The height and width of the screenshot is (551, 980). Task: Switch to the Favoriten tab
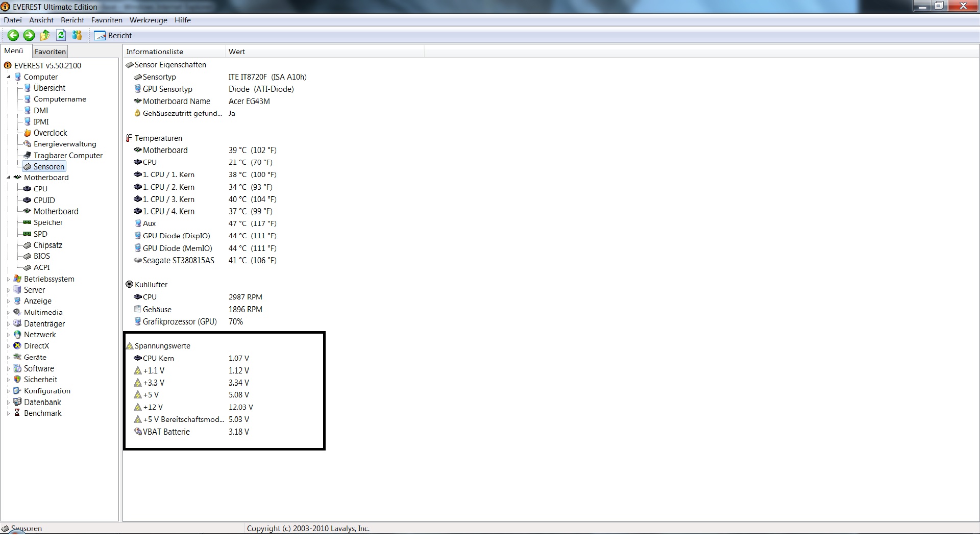pyautogui.click(x=50, y=52)
